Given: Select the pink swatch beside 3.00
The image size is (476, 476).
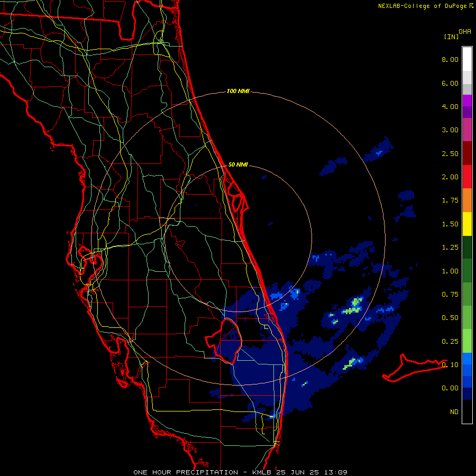Looking at the screenshot, I should tap(467, 130).
